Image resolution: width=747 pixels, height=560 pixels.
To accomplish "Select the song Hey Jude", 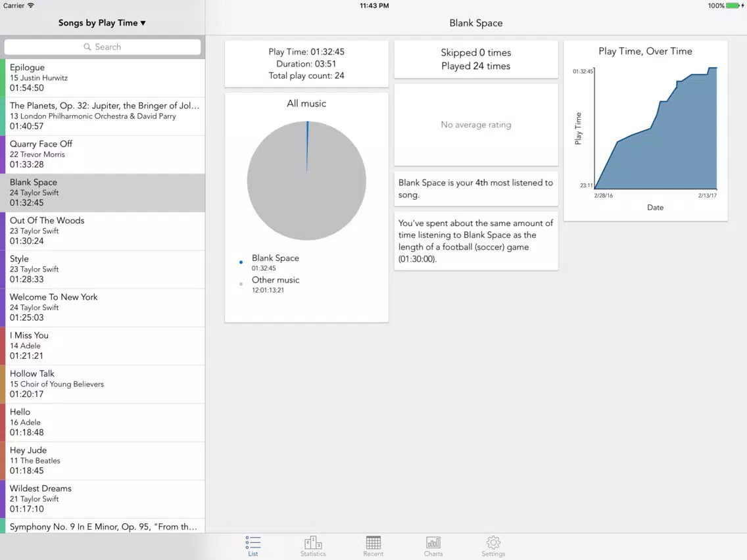I will (103, 461).
